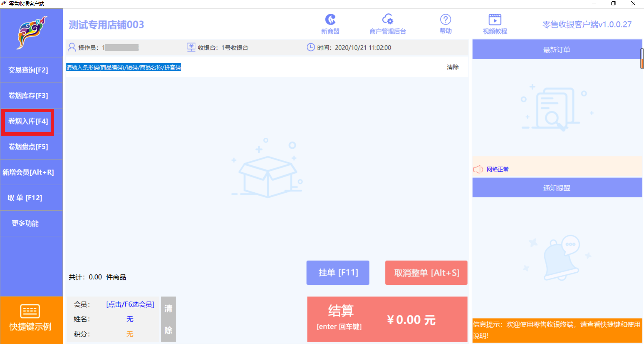Select 卷烟入库[F4] in the sidebar

(x=28, y=121)
